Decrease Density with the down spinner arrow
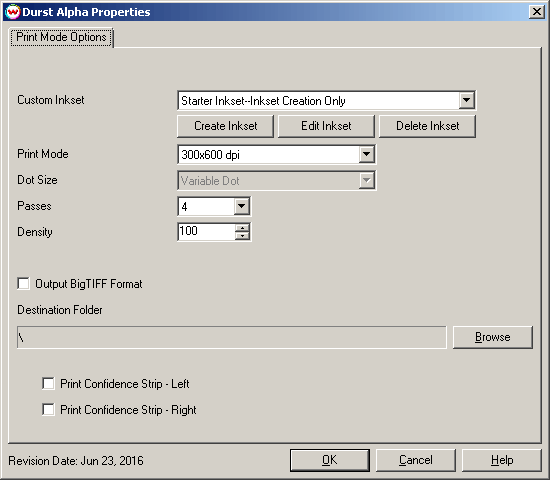 242,236
